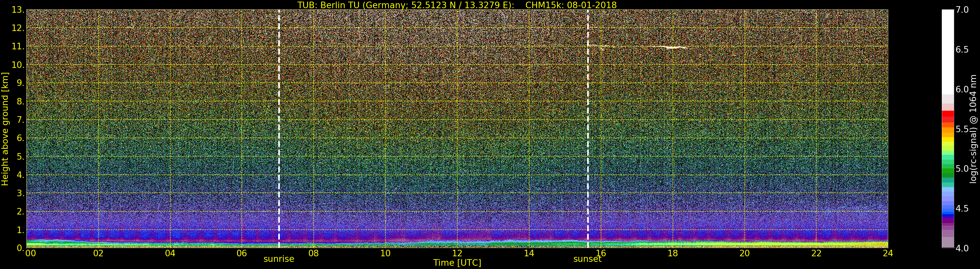Viewport: 980px width, 269px height.
Task: Select the 'Time [UTC]' axis label
Action: 457,263
